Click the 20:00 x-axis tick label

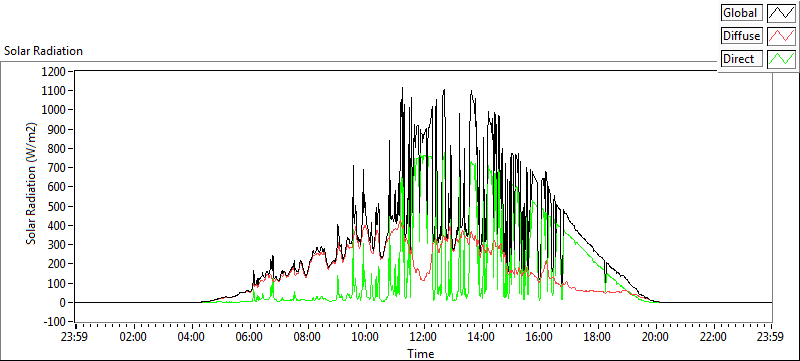coord(656,337)
